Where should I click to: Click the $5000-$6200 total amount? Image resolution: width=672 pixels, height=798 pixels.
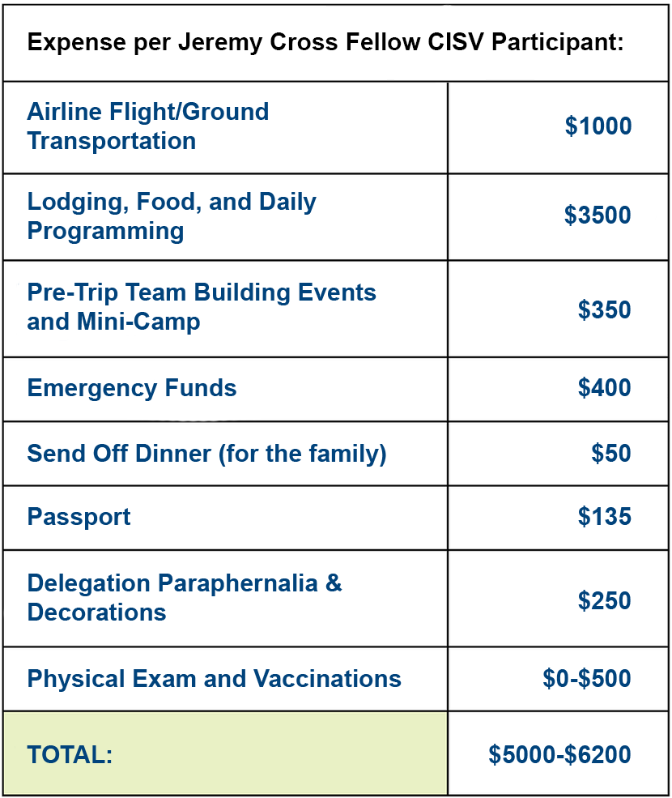pyautogui.click(x=559, y=754)
